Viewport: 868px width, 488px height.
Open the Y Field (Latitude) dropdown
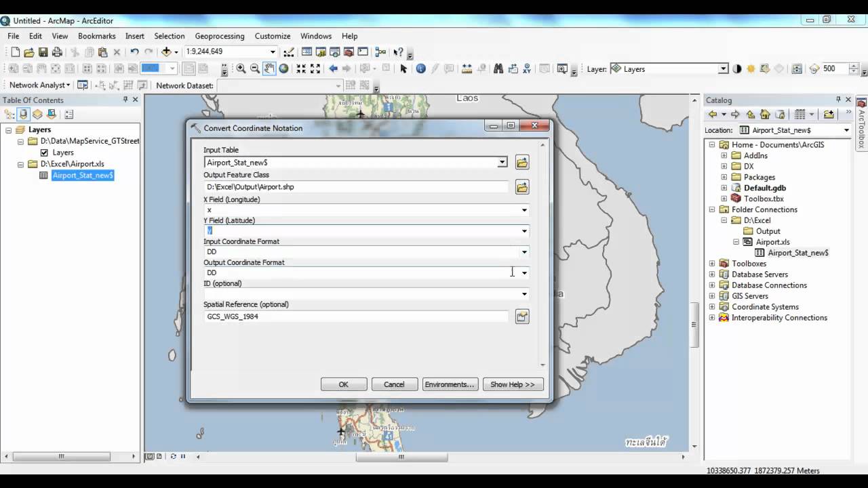click(524, 231)
